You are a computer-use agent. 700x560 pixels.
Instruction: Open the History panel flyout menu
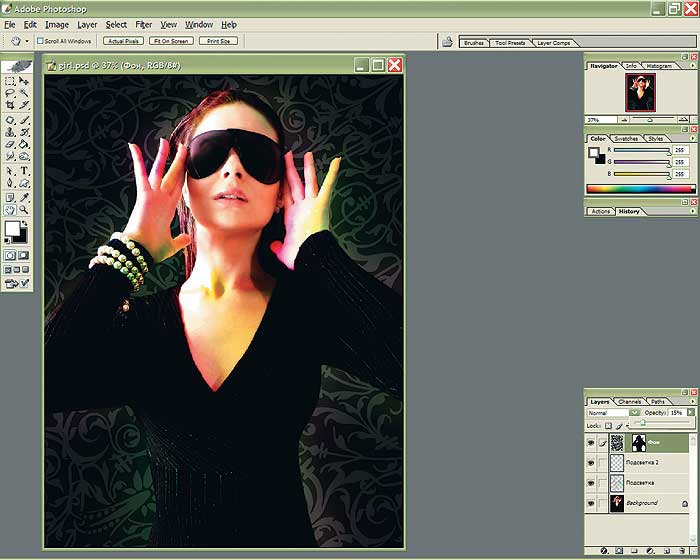click(x=692, y=211)
